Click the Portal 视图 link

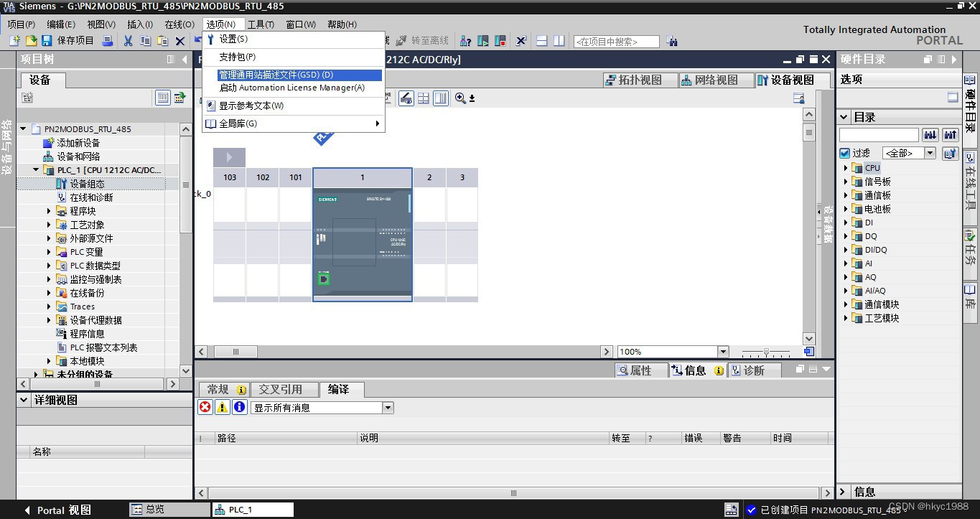[x=57, y=510]
